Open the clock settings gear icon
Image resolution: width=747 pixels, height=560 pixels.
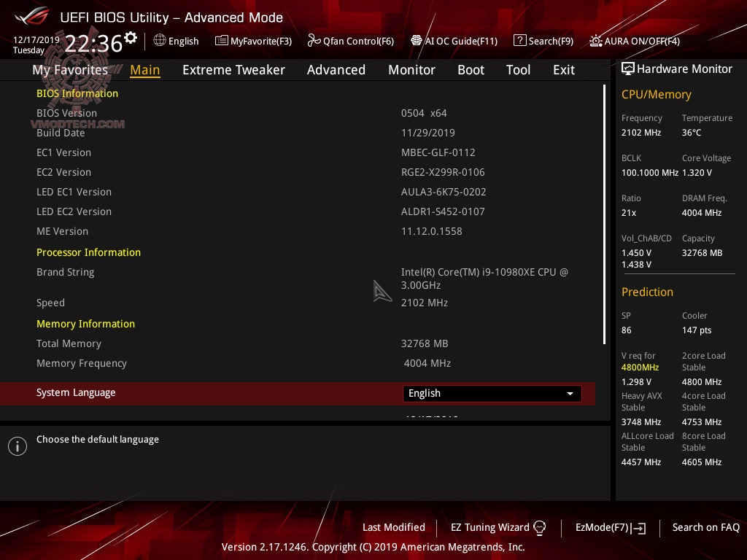coord(131,37)
